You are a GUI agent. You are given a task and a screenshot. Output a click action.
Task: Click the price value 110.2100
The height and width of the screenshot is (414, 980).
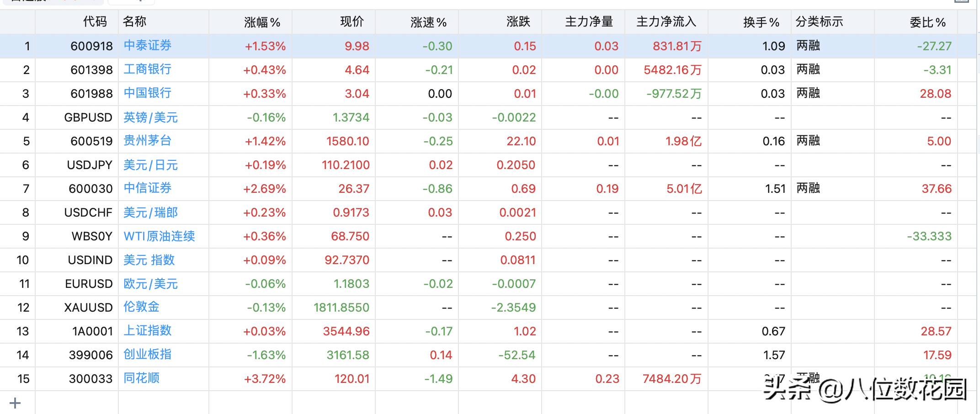(346, 165)
